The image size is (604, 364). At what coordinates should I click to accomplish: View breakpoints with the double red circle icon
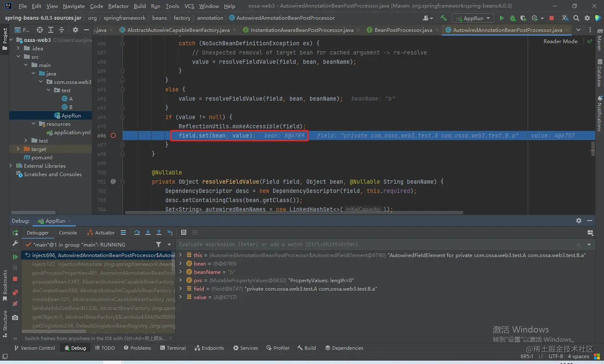(x=15, y=292)
